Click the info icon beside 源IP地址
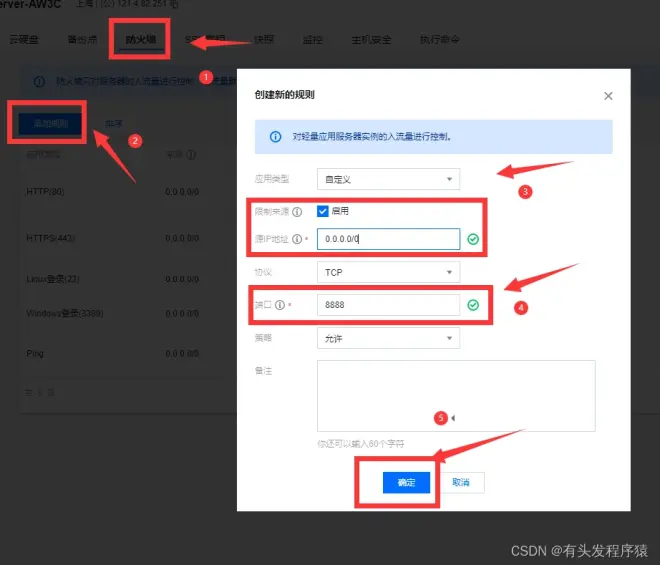 click(x=297, y=239)
